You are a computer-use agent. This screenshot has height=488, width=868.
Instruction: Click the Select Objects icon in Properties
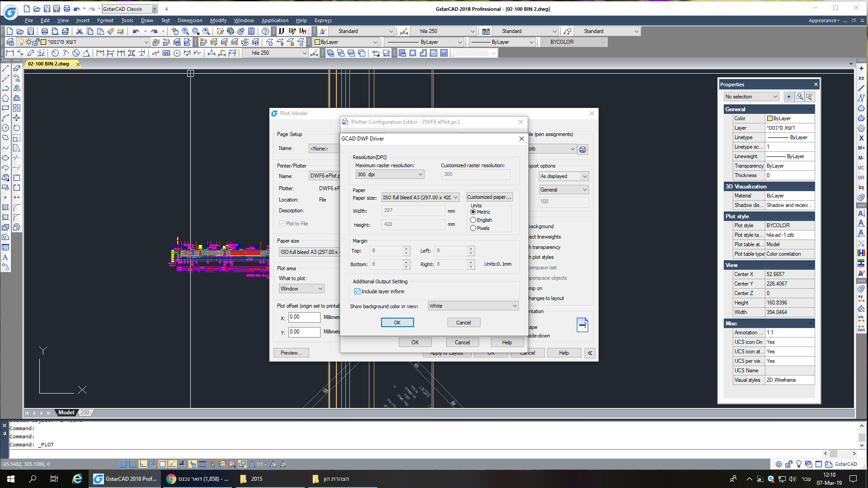(799, 97)
